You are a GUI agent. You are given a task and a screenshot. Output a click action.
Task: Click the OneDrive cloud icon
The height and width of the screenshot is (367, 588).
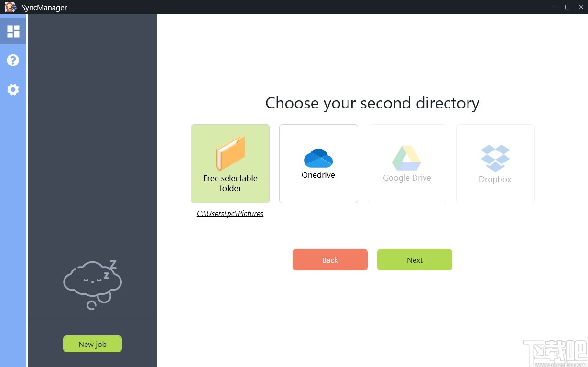pyautogui.click(x=318, y=158)
